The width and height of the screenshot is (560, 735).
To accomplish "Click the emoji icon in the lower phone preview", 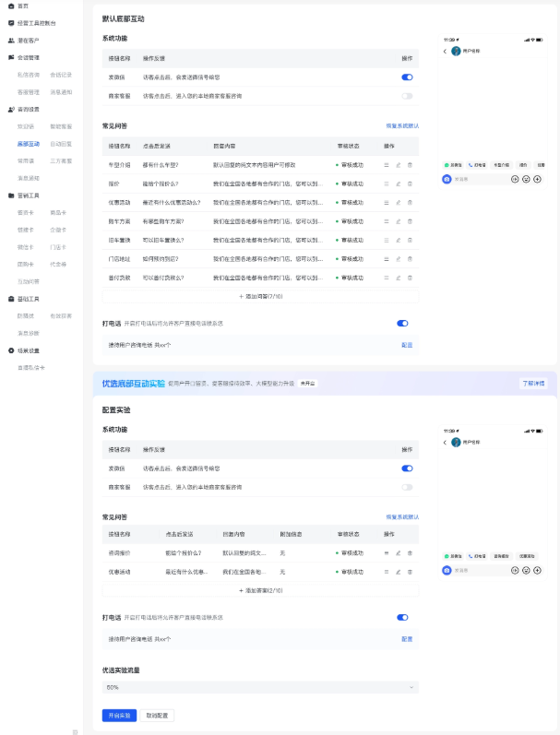I will click(526, 571).
